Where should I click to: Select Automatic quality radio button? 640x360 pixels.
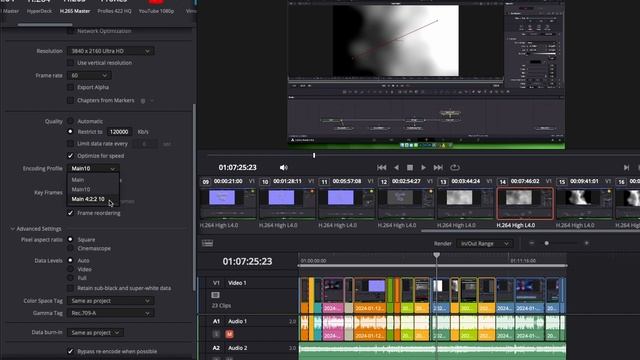tap(70, 121)
